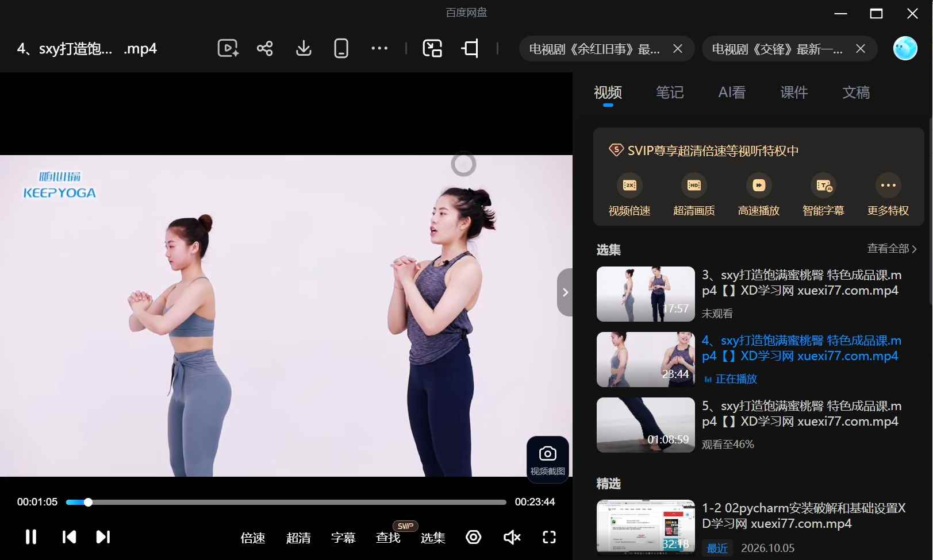
Task: Unmute the video volume
Action: click(x=512, y=537)
